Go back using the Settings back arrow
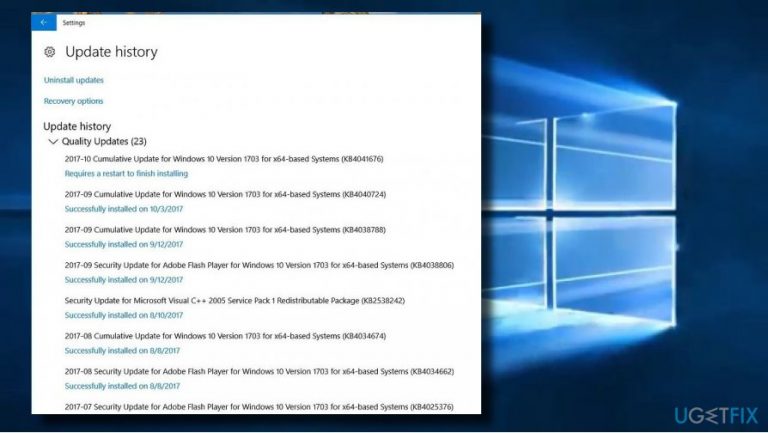 [x=44, y=23]
